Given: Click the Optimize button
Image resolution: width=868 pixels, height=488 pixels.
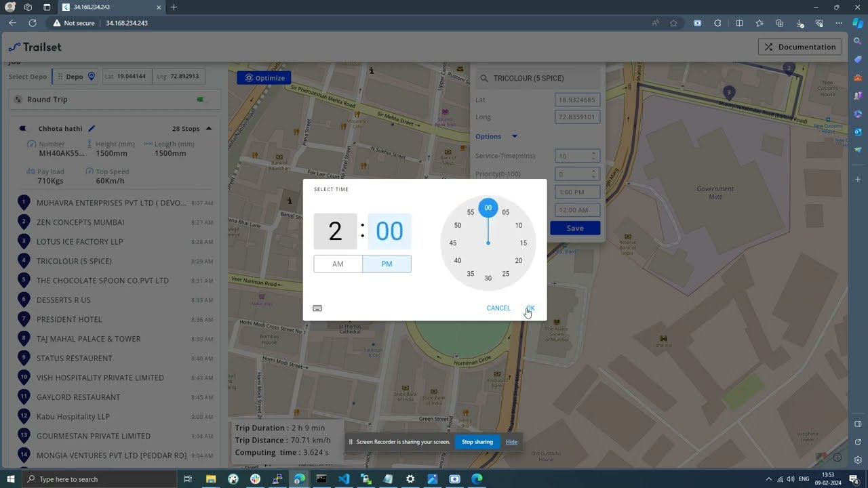Looking at the screenshot, I should click(x=264, y=78).
